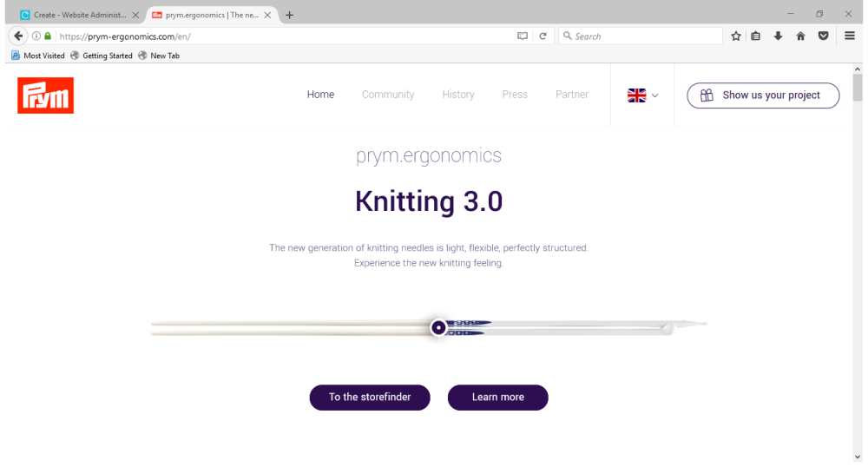Image resolution: width=868 pixels, height=467 pixels.
Task: Open Home navigation item
Action: click(320, 95)
